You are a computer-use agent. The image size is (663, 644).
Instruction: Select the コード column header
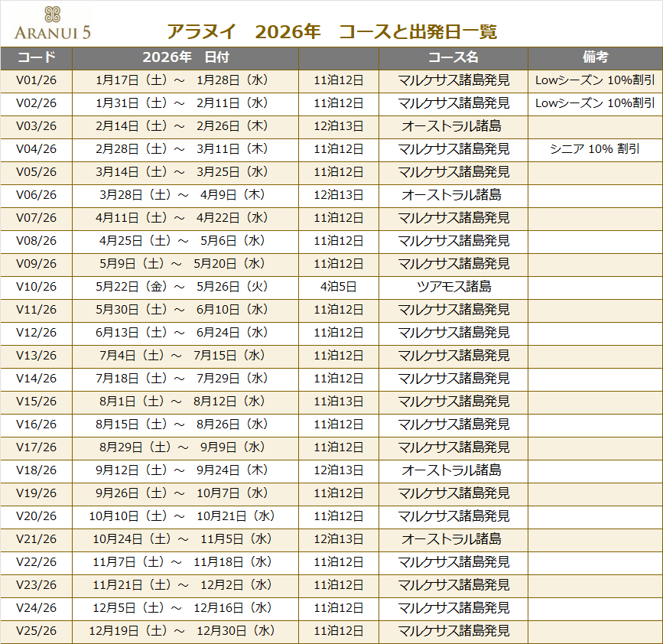pyautogui.click(x=36, y=57)
